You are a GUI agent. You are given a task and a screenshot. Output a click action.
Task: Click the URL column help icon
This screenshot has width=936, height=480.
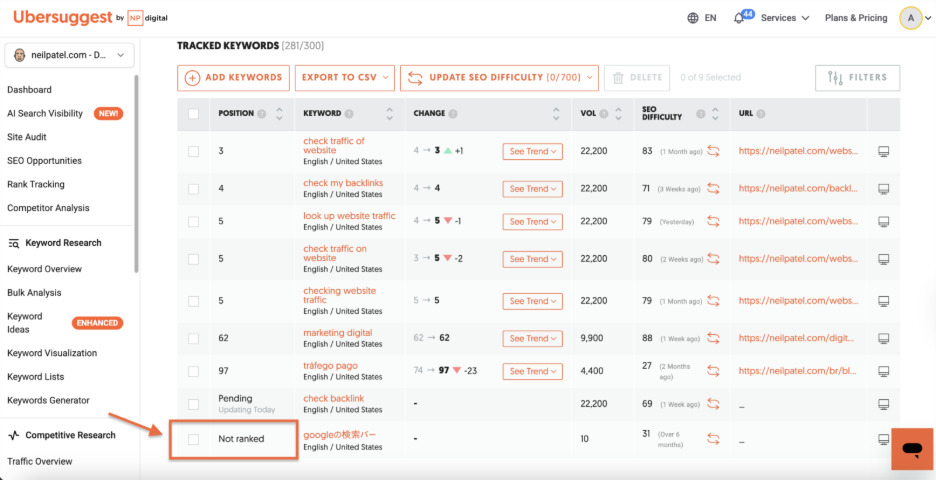(762, 113)
